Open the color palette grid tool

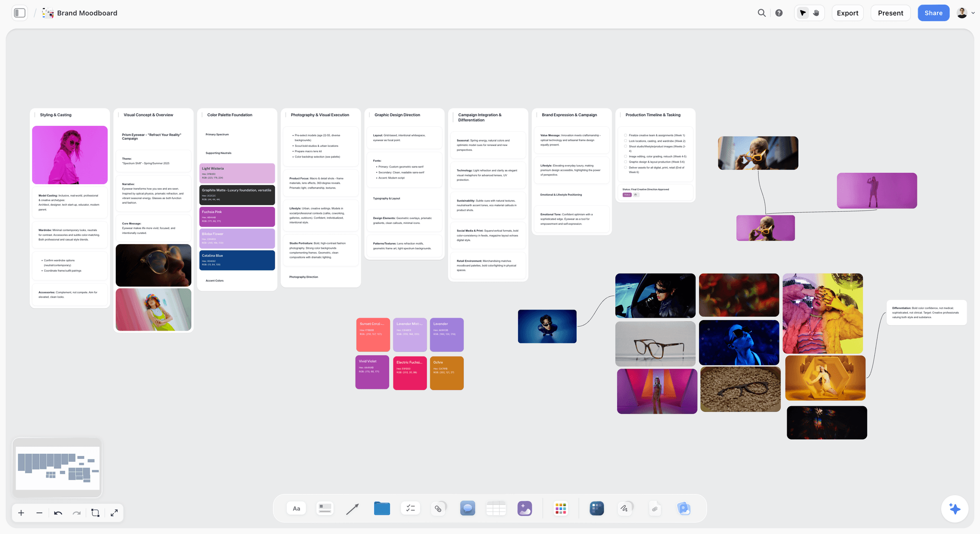click(560, 508)
